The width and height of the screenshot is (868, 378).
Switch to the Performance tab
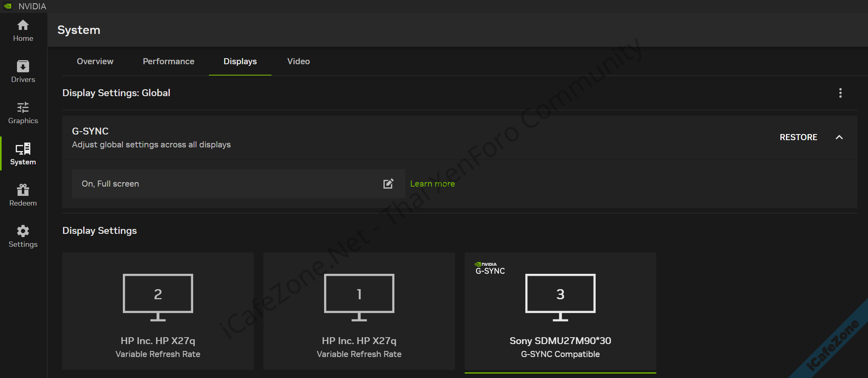click(169, 61)
